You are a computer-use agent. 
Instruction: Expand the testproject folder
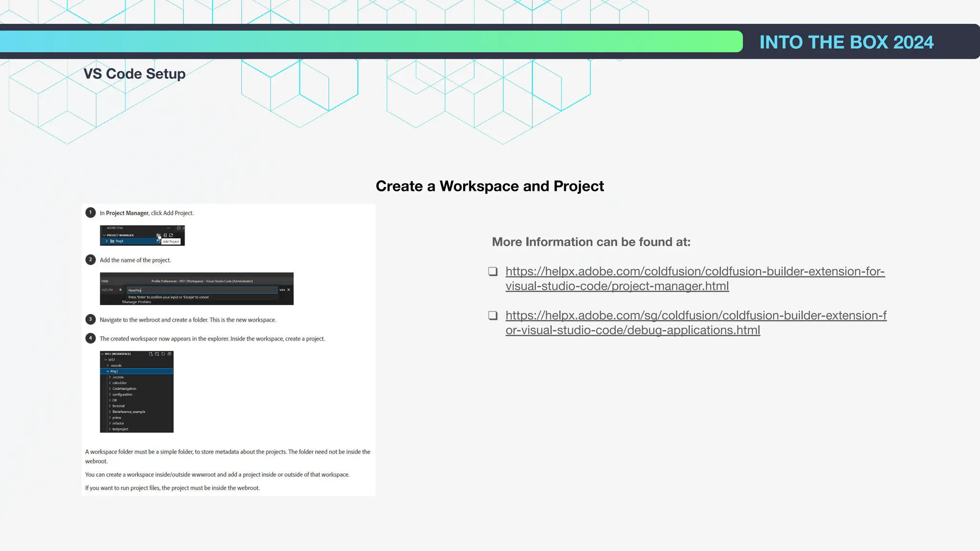tap(110, 429)
